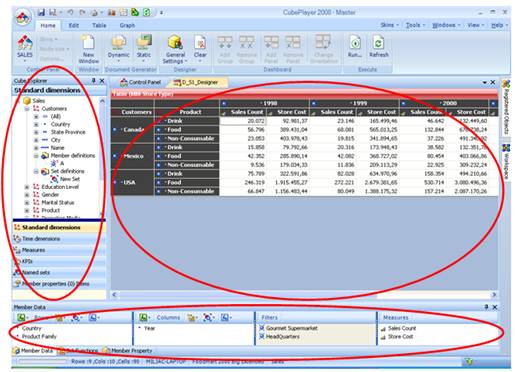Switch to the Table ribbon tab
The image size is (515, 372).
99,25
